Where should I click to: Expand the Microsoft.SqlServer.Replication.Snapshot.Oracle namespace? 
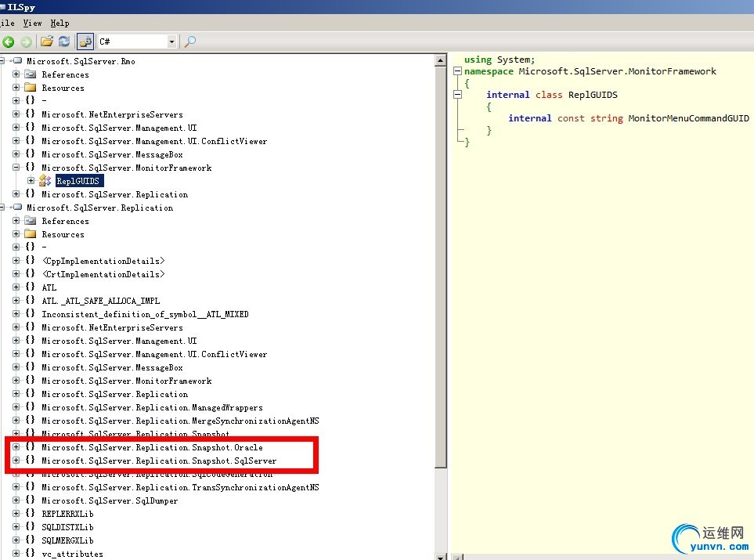pos(16,447)
